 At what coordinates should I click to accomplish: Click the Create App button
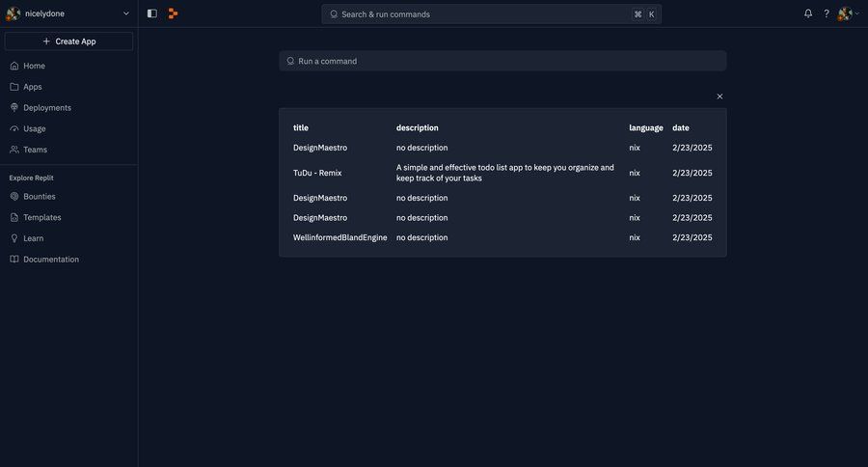(x=68, y=41)
